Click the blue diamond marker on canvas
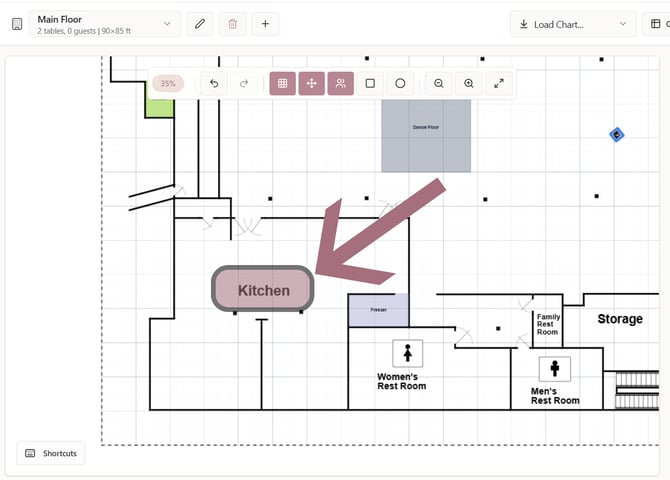670x480 pixels. 617,134
